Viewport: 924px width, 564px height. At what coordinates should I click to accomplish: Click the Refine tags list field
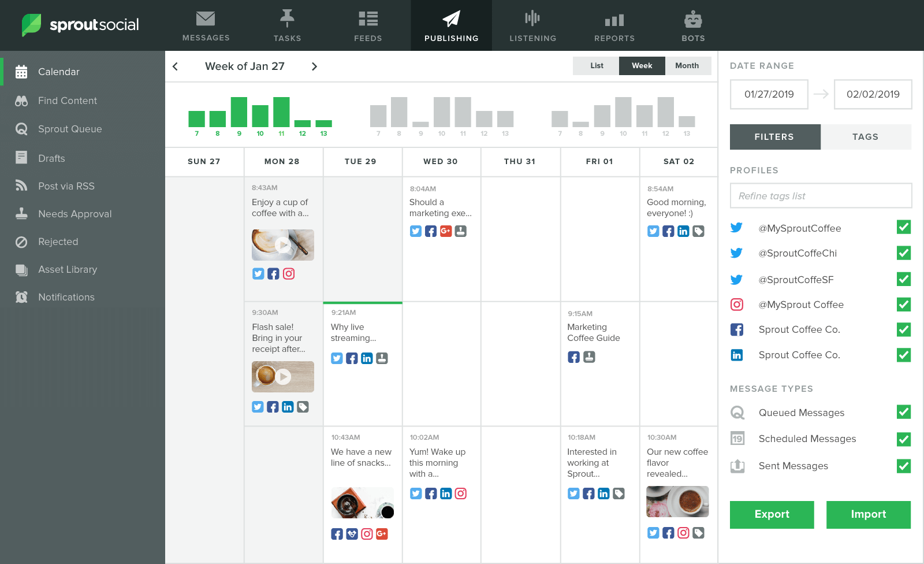pyautogui.click(x=821, y=196)
